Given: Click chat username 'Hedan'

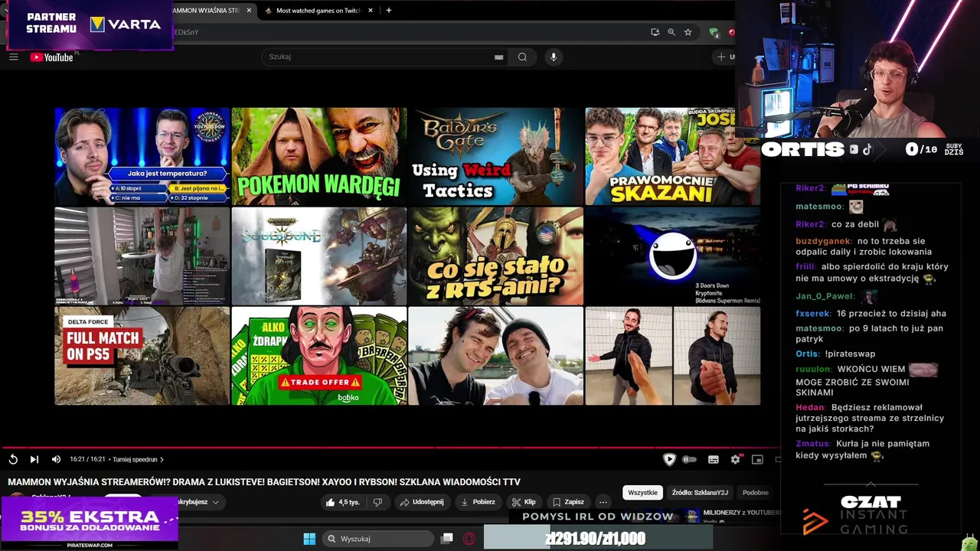Looking at the screenshot, I should tap(810, 408).
